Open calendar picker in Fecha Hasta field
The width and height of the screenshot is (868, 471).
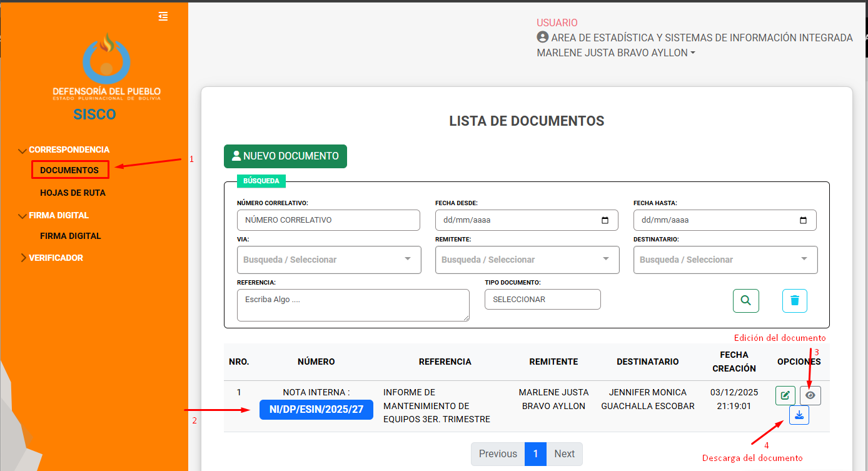pos(803,220)
